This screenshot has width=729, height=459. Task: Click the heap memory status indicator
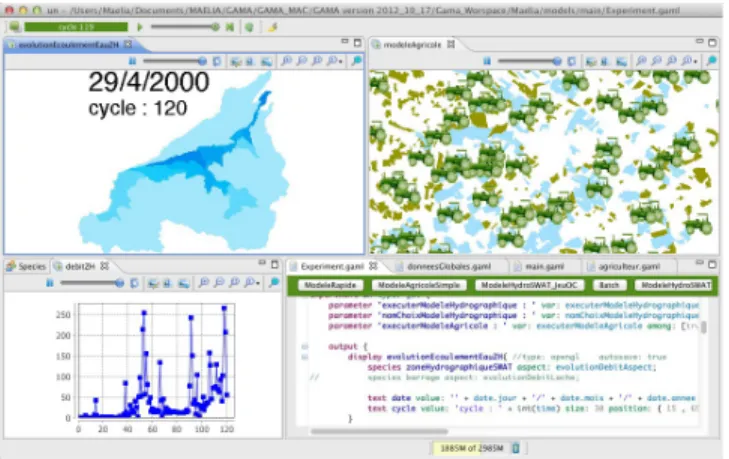472,448
